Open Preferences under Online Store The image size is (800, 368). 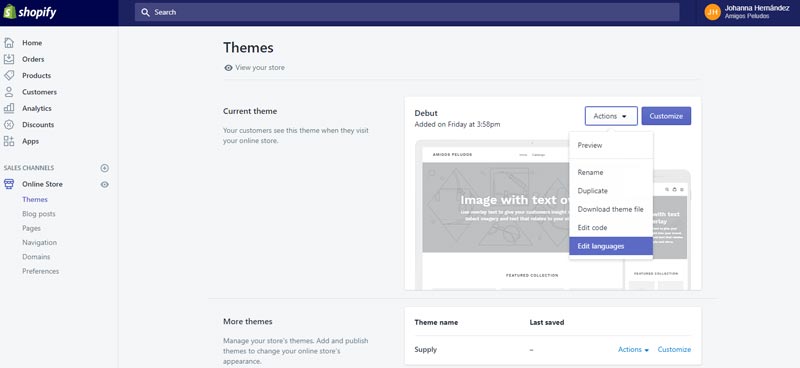pyautogui.click(x=40, y=271)
